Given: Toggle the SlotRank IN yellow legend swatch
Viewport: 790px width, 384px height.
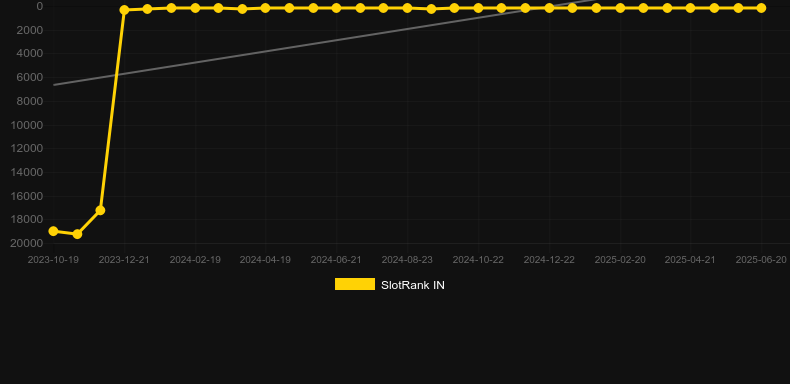Looking at the screenshot, I should [355, 284].
